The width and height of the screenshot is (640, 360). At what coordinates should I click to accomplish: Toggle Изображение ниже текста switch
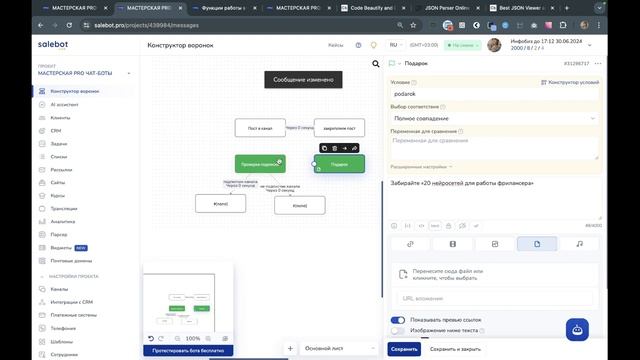tap(398, 331)
